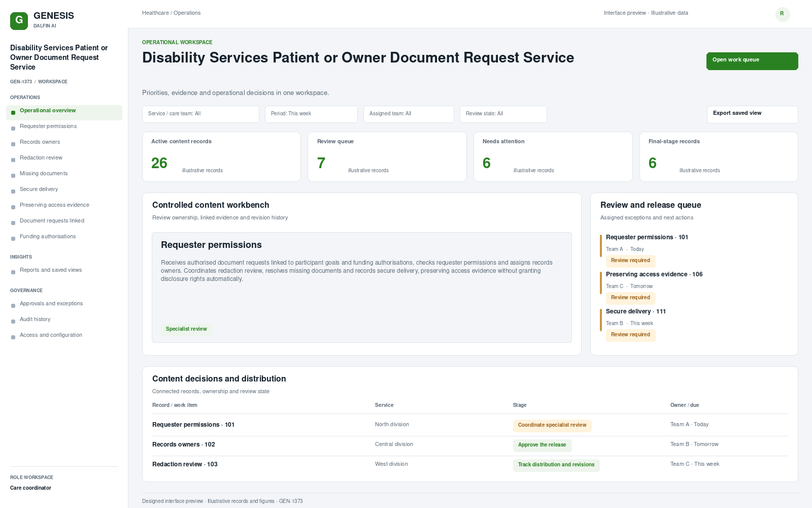Open the R user avatar
This screenshot has height=508, width=812.
point(782,14)
